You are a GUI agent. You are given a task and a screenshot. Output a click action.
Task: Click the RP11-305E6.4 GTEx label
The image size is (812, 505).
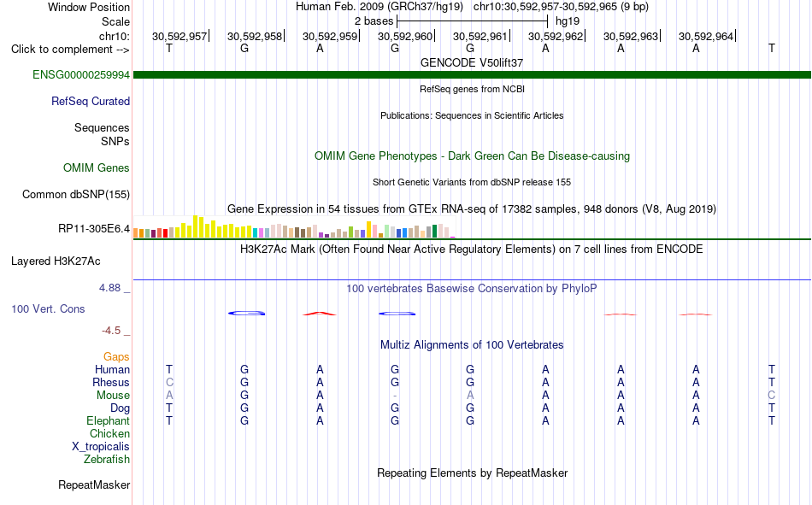coord(94,228)
